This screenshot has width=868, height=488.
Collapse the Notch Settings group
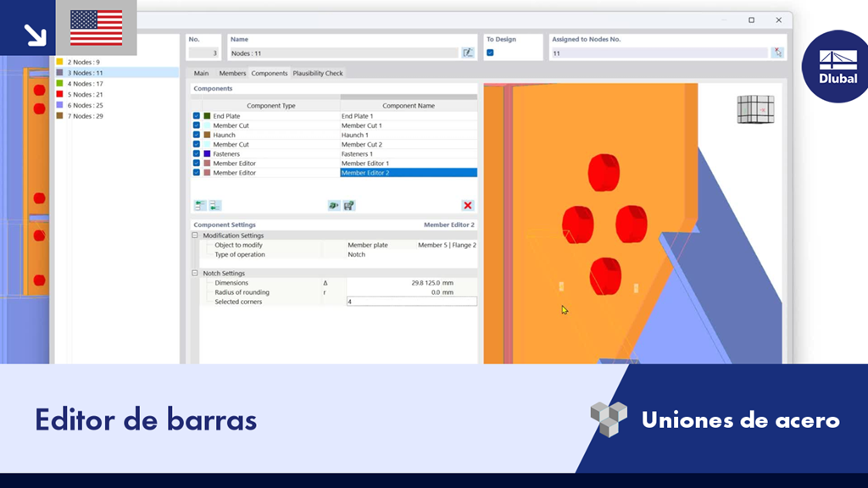click(x=195, y=273)
